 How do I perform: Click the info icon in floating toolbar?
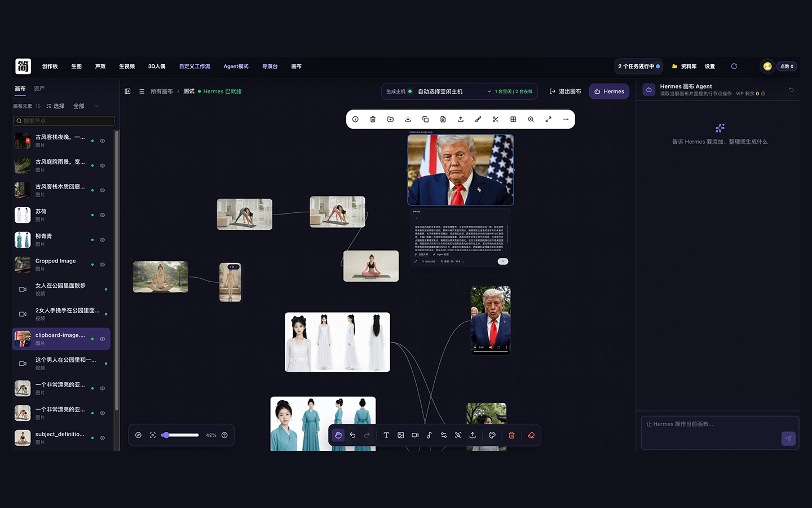pos(355,120)
